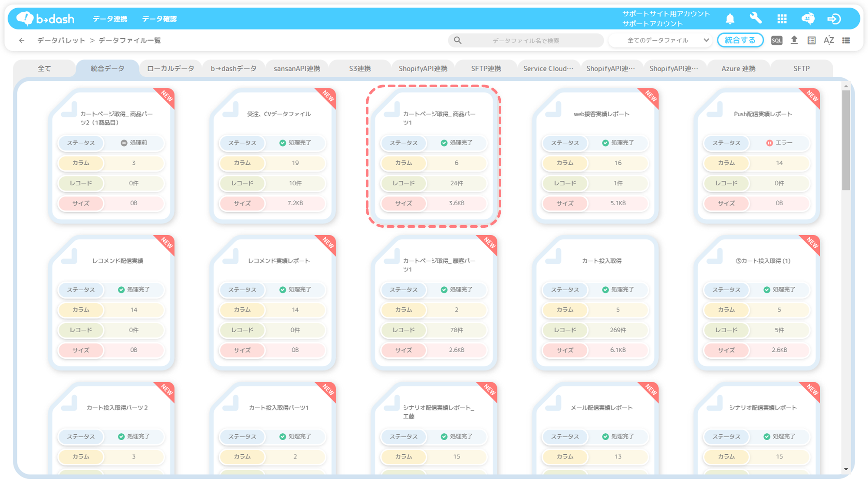The image size is (868, 488).
Task: Click the upload icon
Action: [x=794, y=40]
